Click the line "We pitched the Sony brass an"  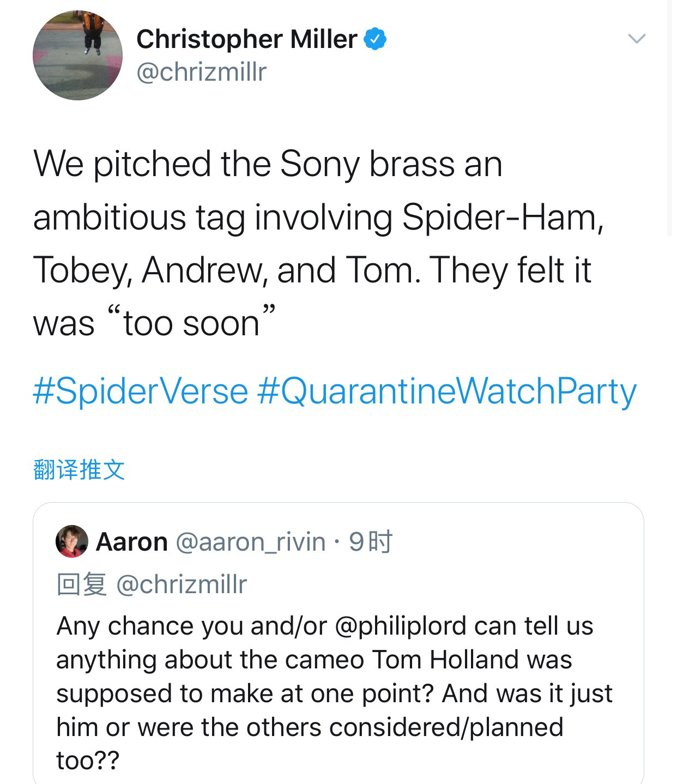pos(267,164)
